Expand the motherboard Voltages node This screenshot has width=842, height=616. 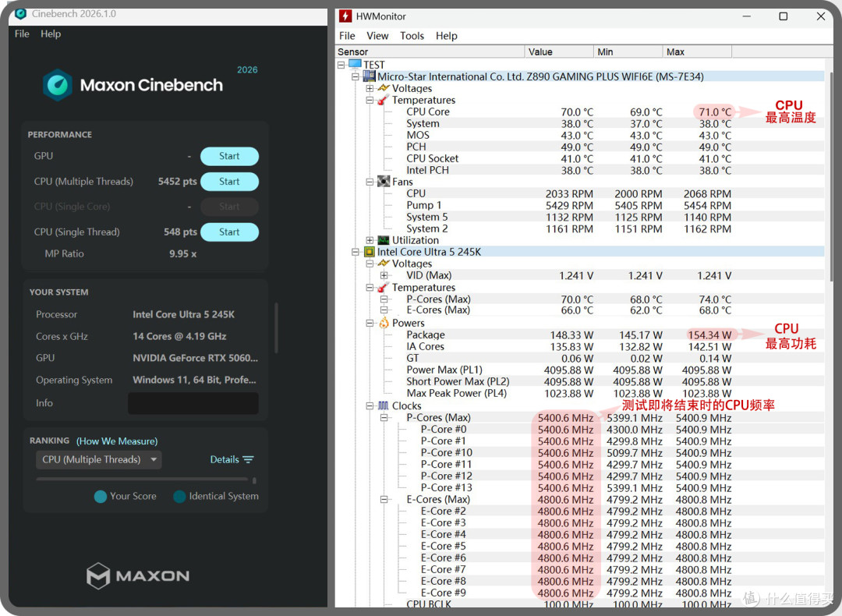click(370, 88)
